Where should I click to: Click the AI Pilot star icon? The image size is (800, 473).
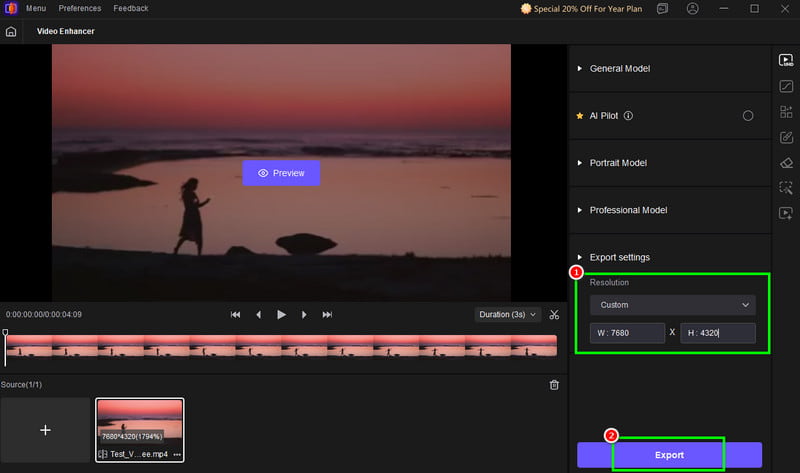(580, 116)
